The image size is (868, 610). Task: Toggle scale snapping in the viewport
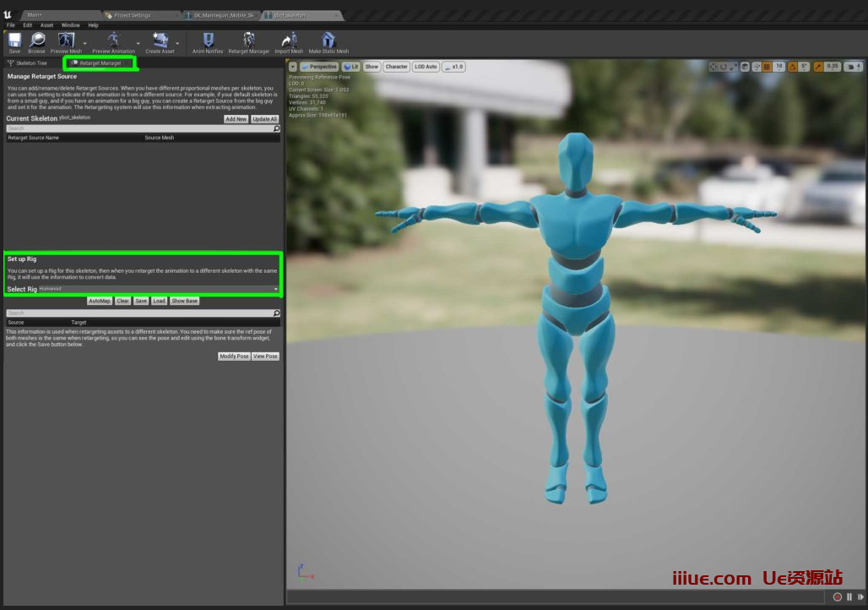tap(819, 67)
